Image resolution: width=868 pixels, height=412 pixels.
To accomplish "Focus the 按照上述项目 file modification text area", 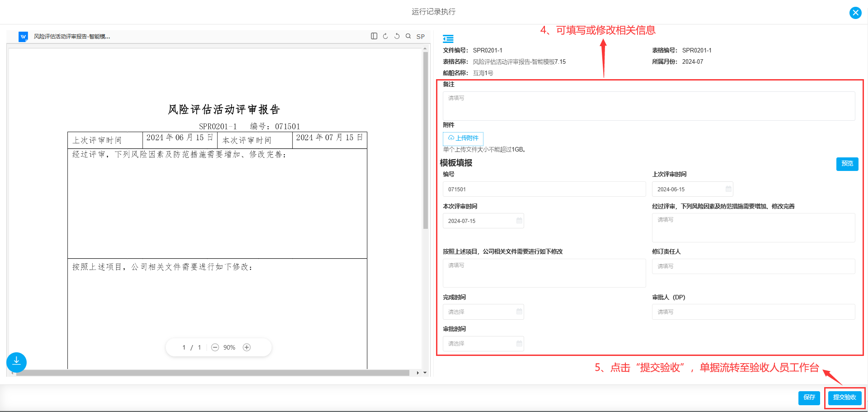I will tap(544, 273).
